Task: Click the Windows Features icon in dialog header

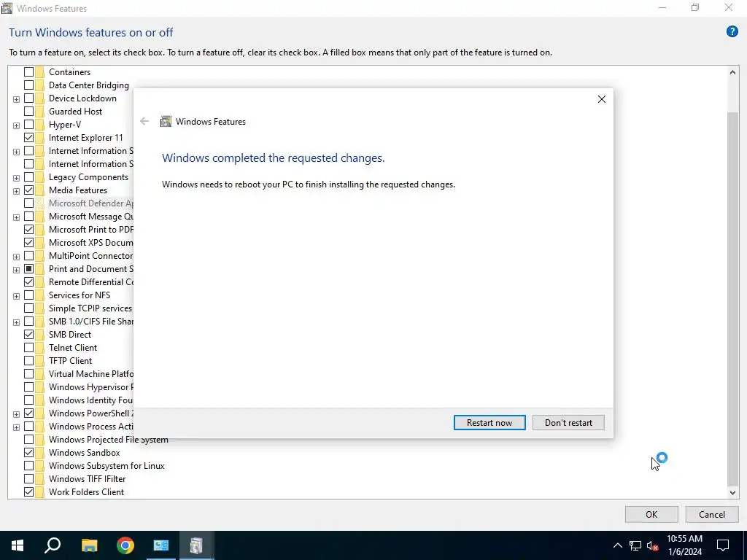Action: coord(166,122)
